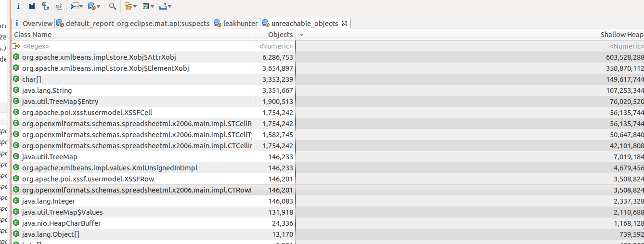Switch to the leakhunter tab

[236, 23]
